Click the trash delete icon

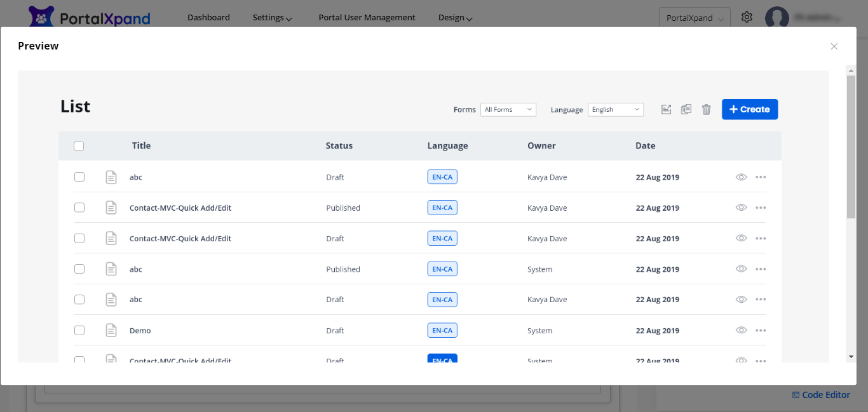[x=706, y=109]
